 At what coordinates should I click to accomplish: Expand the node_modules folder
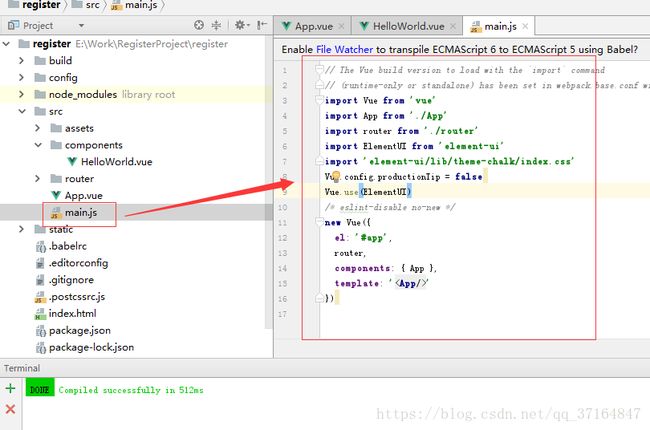click(22, 95)
